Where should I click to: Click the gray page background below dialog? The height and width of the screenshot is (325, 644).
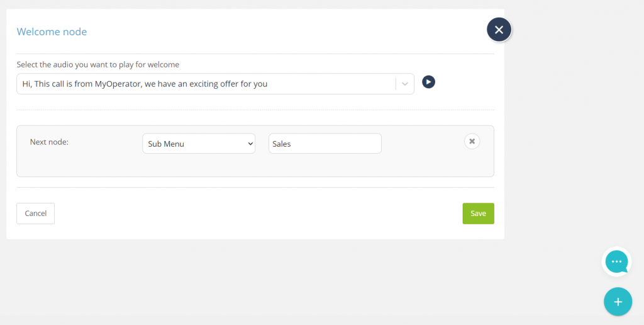[255, 280]
